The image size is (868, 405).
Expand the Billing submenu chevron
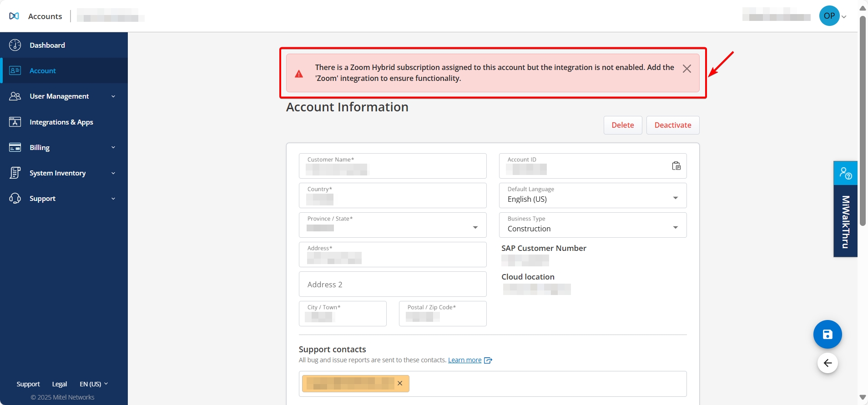[113, 147]
